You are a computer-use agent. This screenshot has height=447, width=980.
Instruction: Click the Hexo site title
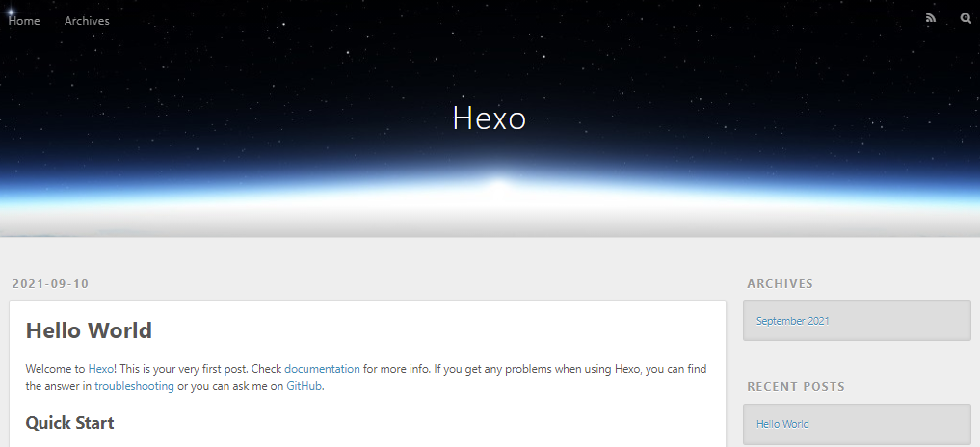[x=490, y=118]
